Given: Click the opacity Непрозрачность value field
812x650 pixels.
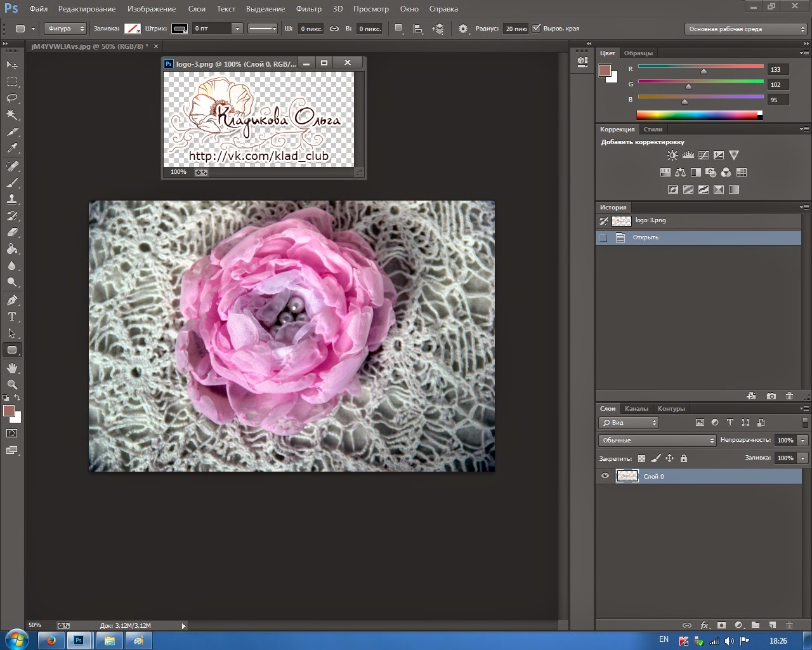Looking at the screenshot, I should [785, 441].
